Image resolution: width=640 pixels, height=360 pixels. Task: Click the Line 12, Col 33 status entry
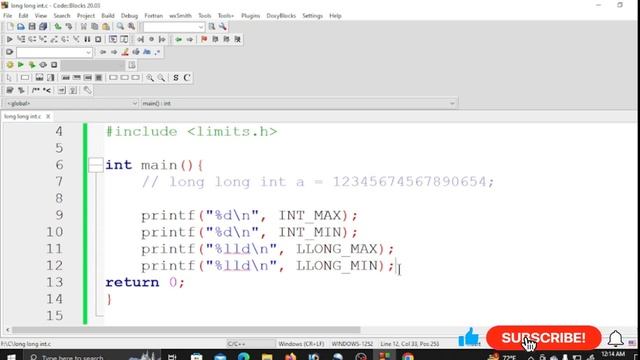[410, 344]
